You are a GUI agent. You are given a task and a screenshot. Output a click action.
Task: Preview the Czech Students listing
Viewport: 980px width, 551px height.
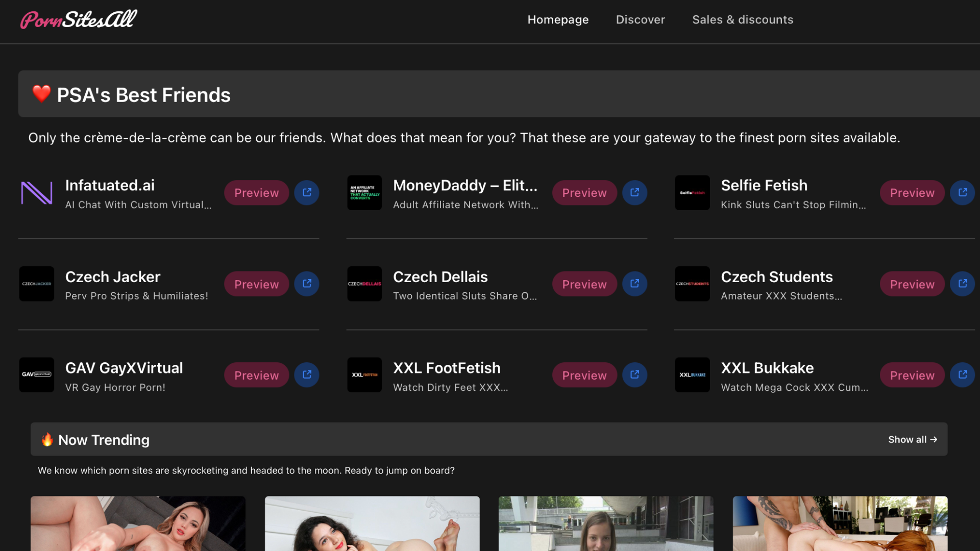click(912, 284)
